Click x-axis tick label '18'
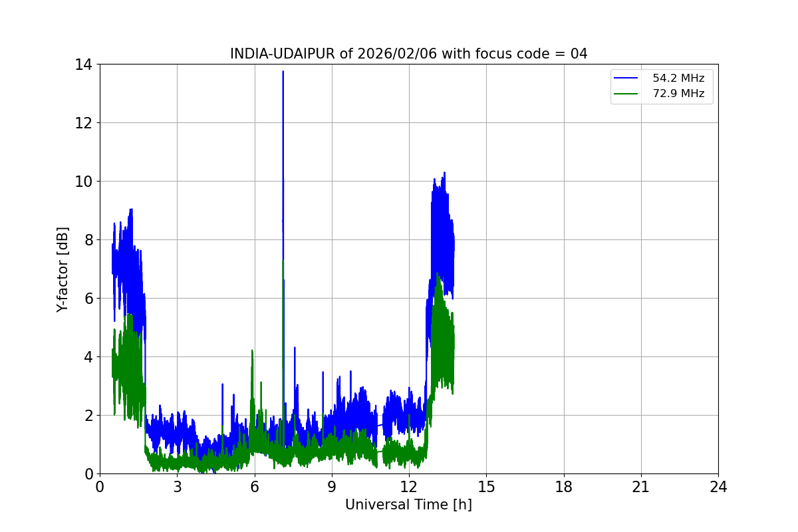The image size is (798, 532). pyautogui.click(x=564, y=487)
